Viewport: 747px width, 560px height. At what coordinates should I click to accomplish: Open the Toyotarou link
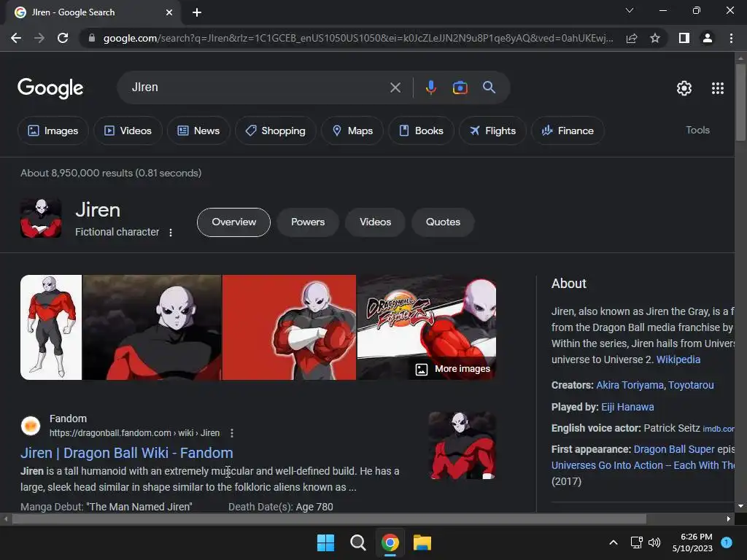click(x=691, y=385)
